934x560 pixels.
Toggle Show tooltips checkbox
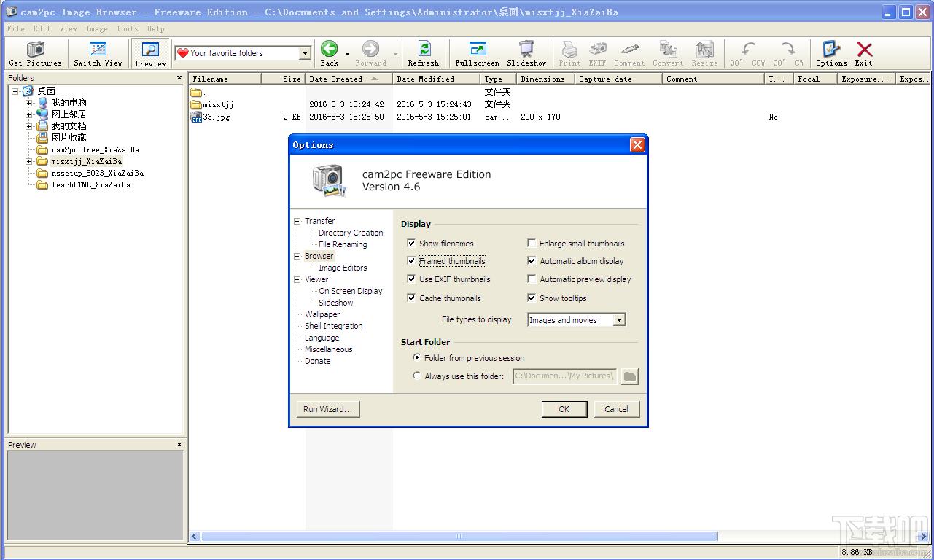[532, 298]
